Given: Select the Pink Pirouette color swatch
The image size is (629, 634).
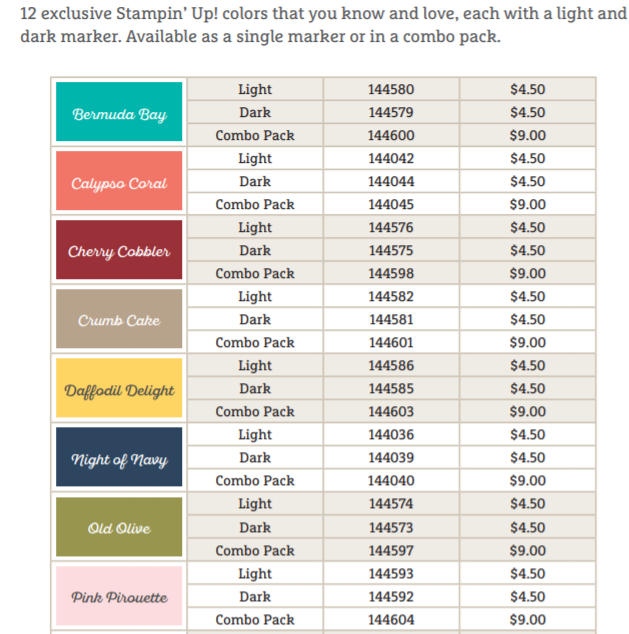Looking at the screenshot, I should point(119,597).
